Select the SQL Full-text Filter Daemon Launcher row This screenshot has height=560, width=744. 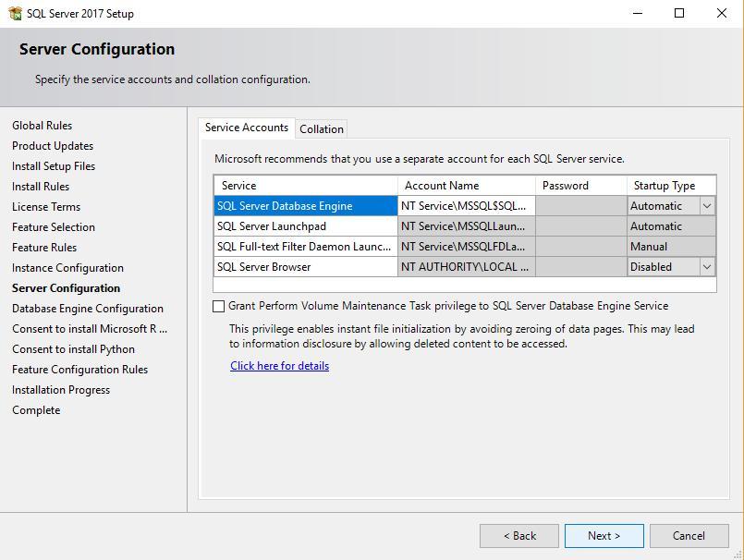[305, 246]
